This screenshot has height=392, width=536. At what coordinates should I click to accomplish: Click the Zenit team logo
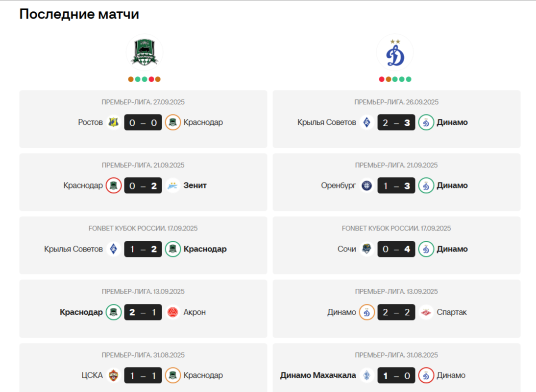[172, 186]
